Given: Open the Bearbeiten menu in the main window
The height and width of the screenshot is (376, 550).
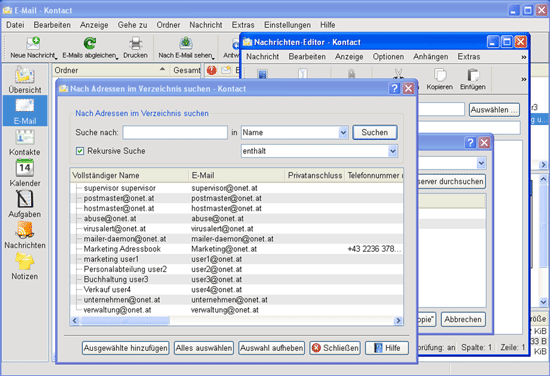Looking at the screenshot, I should tap(52, 25).
